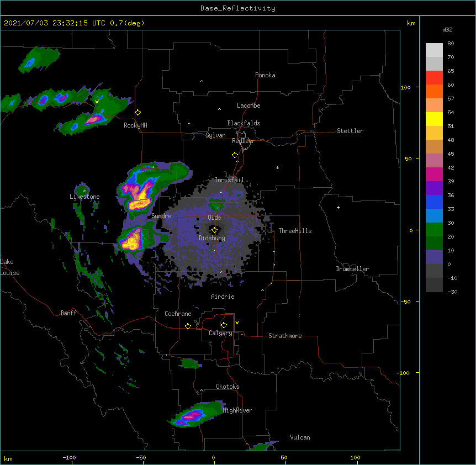
Task: Click the Banff label
Action: 68,313
